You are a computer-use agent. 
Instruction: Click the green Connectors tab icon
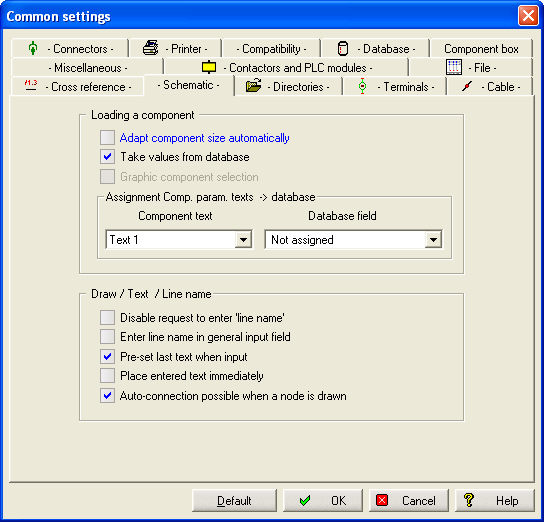(33, 48)
